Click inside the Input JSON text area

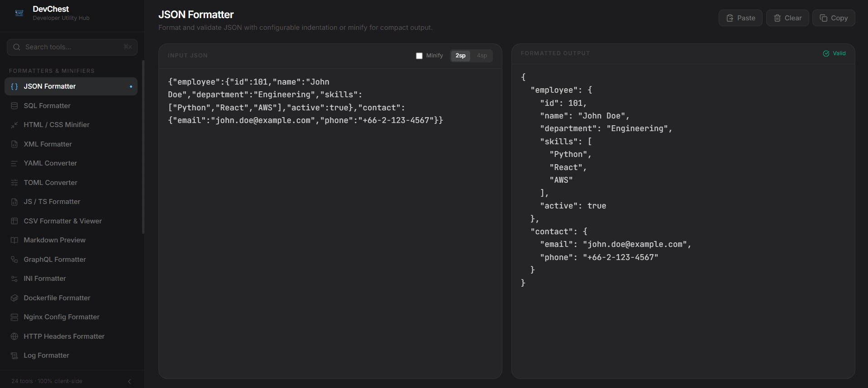330,223
